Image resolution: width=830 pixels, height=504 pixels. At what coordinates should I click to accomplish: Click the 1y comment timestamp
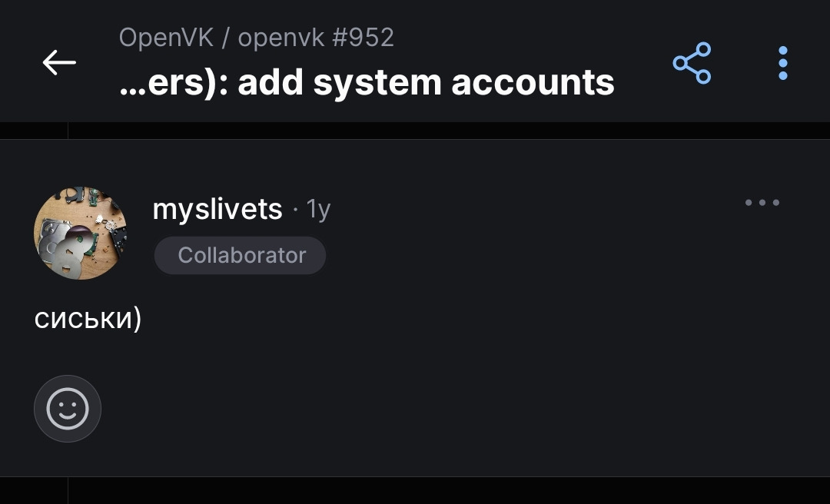pos(318,210)
